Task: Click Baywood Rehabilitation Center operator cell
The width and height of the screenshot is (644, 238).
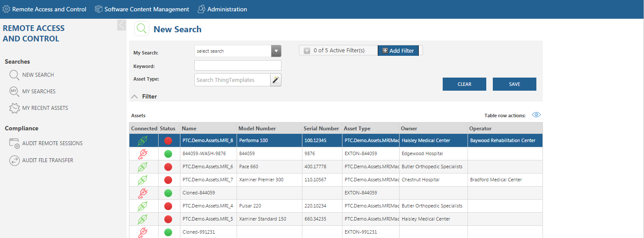Action: (505, 141)
